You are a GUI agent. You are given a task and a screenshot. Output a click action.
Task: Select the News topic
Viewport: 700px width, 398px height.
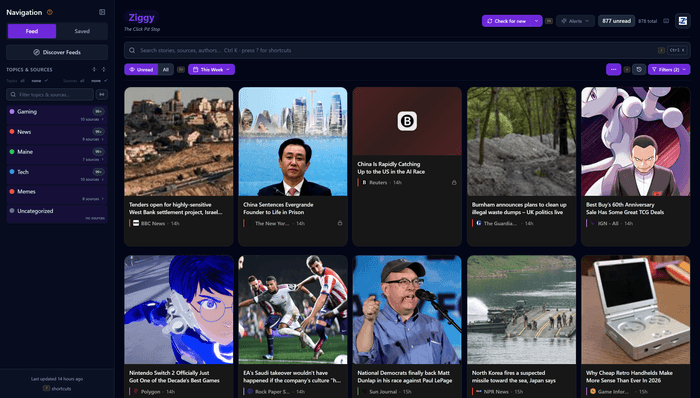point(57,135)
